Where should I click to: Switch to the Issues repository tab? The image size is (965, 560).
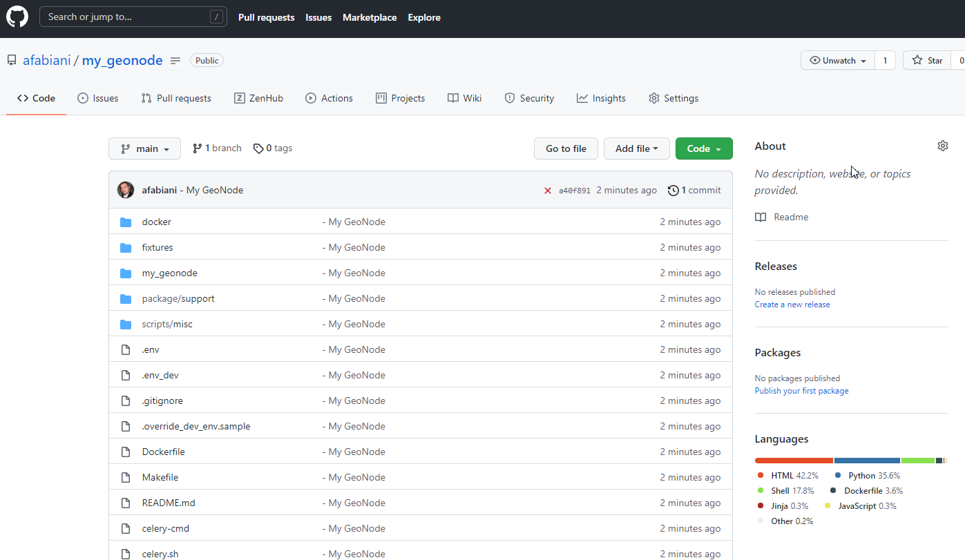98,98
